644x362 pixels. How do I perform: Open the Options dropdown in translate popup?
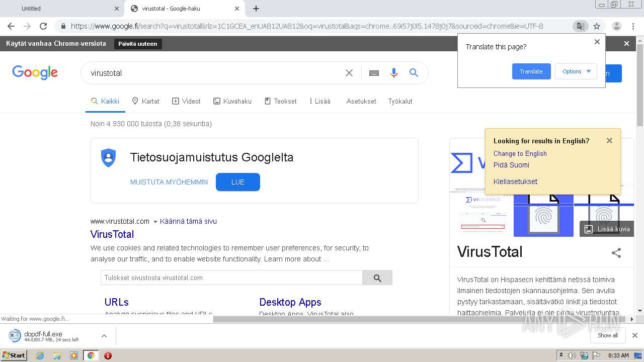pyautogui.click(x=576, y=71)
